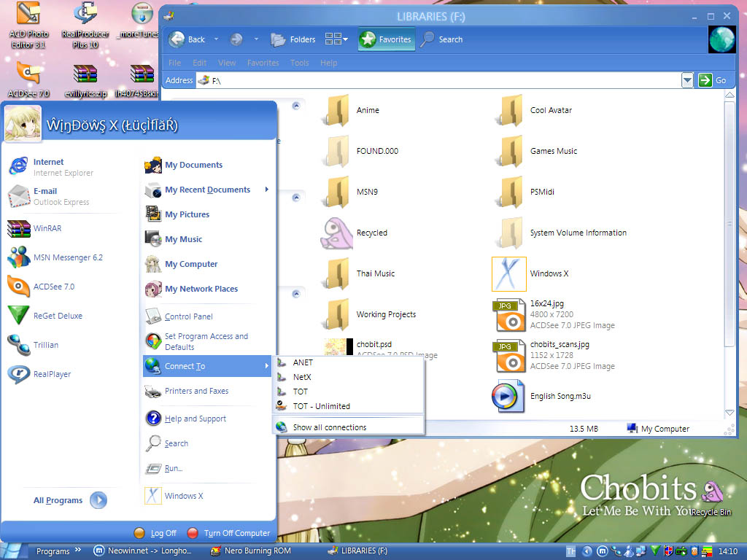Launch Trillian from Start menu
The width and height of the screenshot is (747, 560).
point(45,345)
